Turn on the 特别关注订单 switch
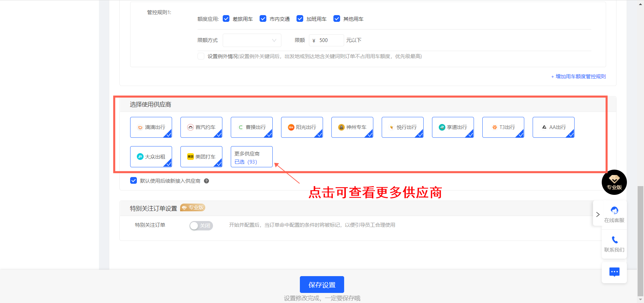 click(201, 225)
